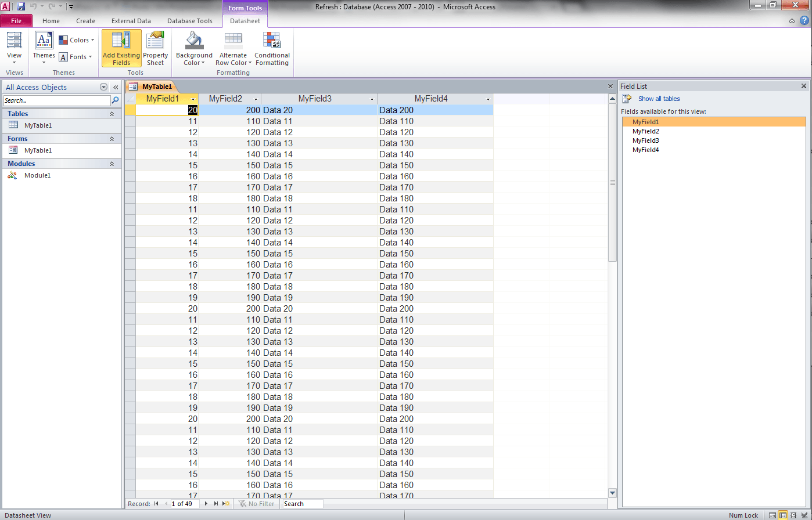This screenshot has width=812, height=520.
Task: Switch to the Database Tools tab
Action: coord(190,21)
